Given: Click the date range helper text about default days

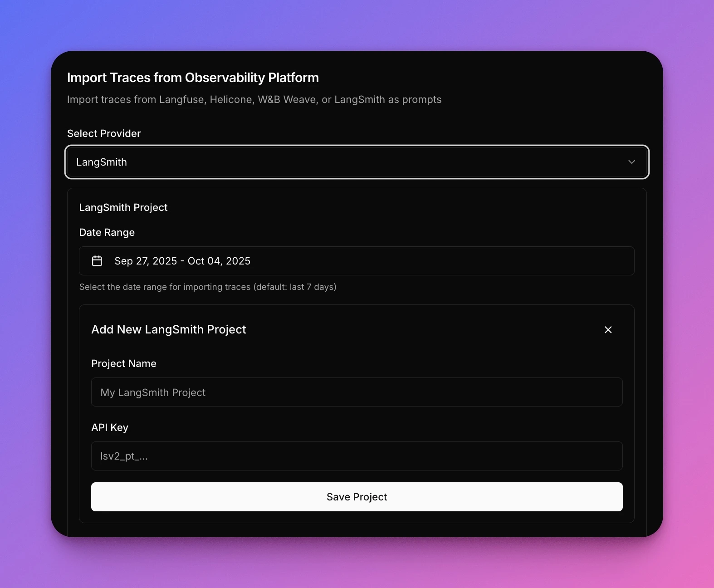Looking at the screenshot, I should (x=208, y=287).
